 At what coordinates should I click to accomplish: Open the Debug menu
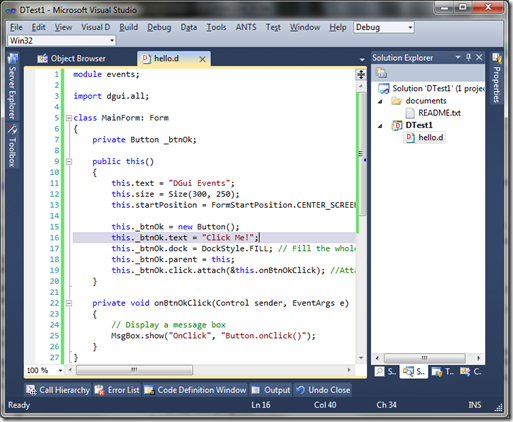tap(159, 27)
